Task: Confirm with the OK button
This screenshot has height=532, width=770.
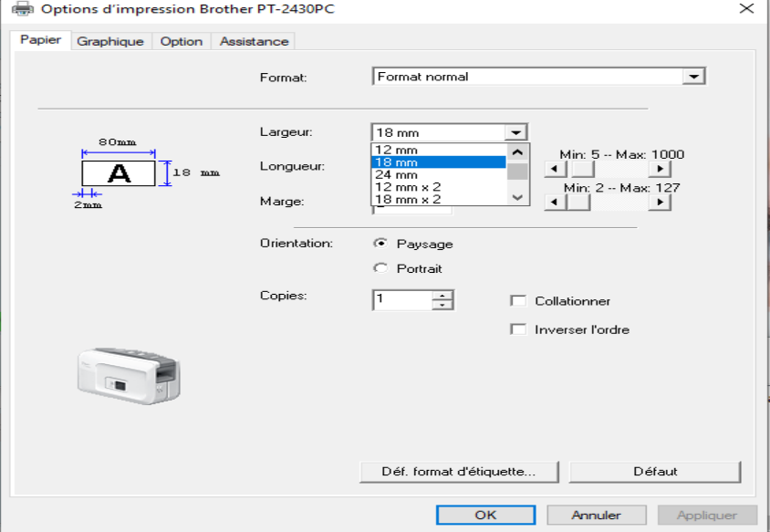Action: 485,515
